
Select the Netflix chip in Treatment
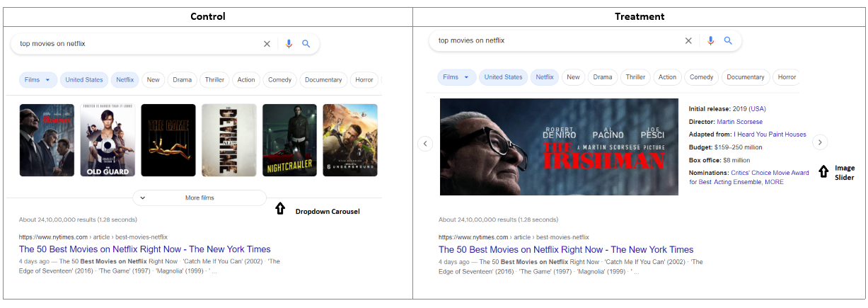pos(545,77)
